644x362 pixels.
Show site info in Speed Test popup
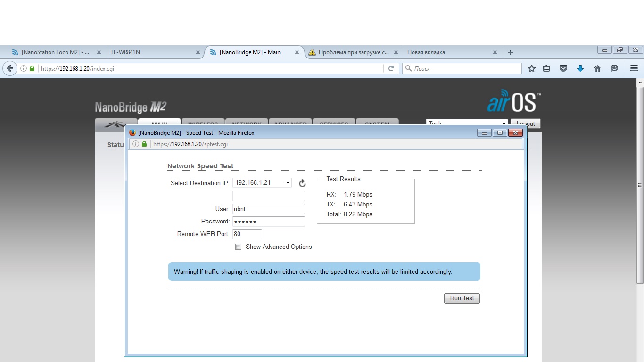136,144
